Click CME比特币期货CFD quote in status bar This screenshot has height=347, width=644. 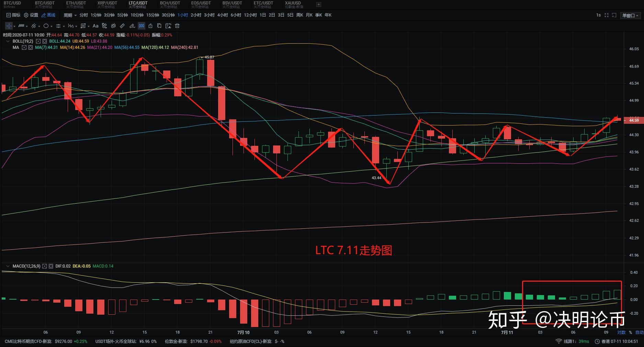(46, 341)
